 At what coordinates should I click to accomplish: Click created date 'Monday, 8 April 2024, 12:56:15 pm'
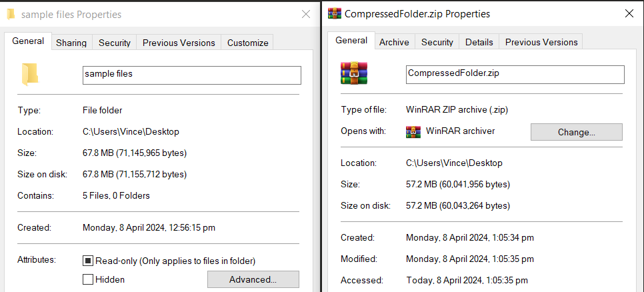coord(149,227)
